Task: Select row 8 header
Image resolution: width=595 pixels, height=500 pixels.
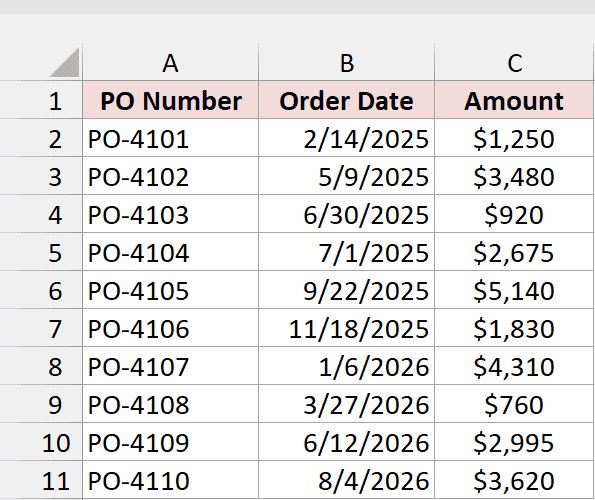Action: (41, 366)
